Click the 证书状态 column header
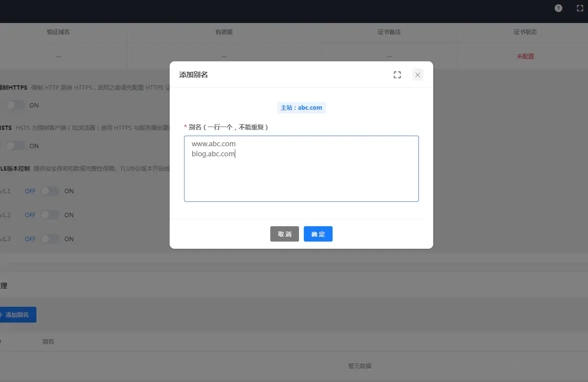588x382 pixels. point(525,32)
